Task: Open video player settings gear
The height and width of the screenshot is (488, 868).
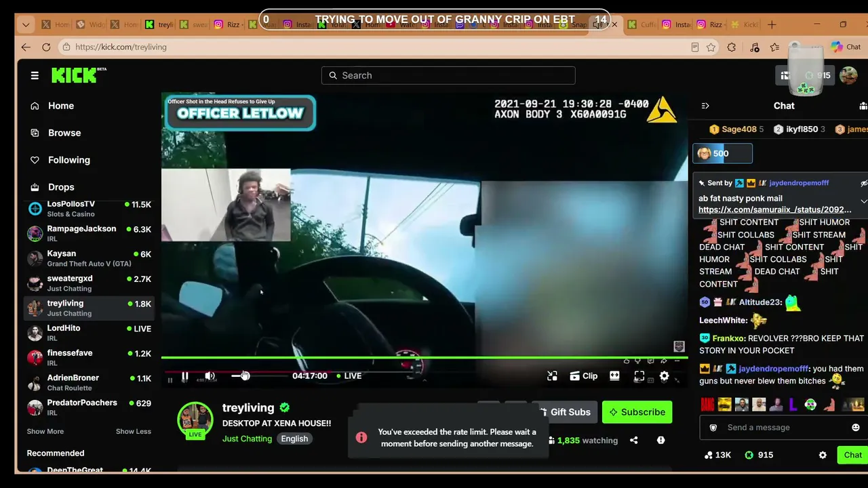Action: 664,376
